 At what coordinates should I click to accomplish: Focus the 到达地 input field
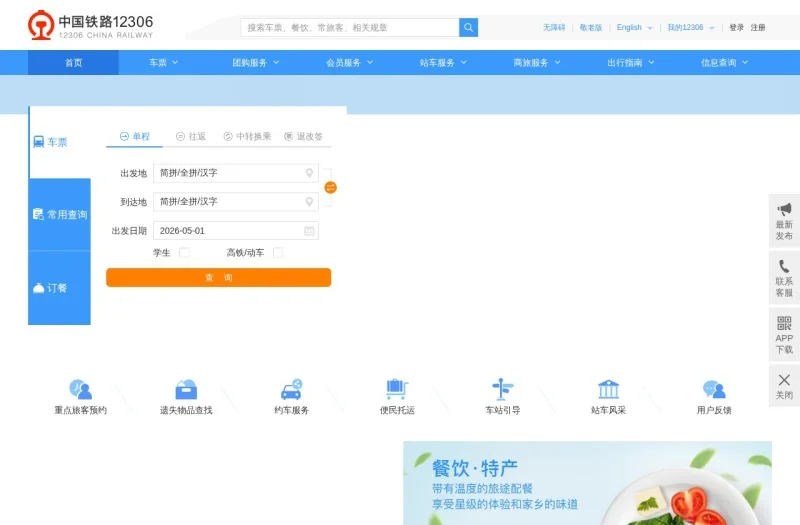click(x=236, y=202)
